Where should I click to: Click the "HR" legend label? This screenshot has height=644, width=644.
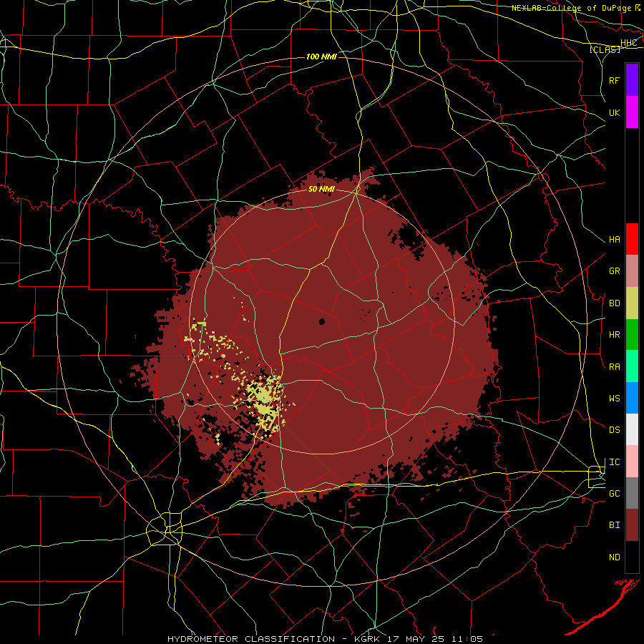(614, 335)
